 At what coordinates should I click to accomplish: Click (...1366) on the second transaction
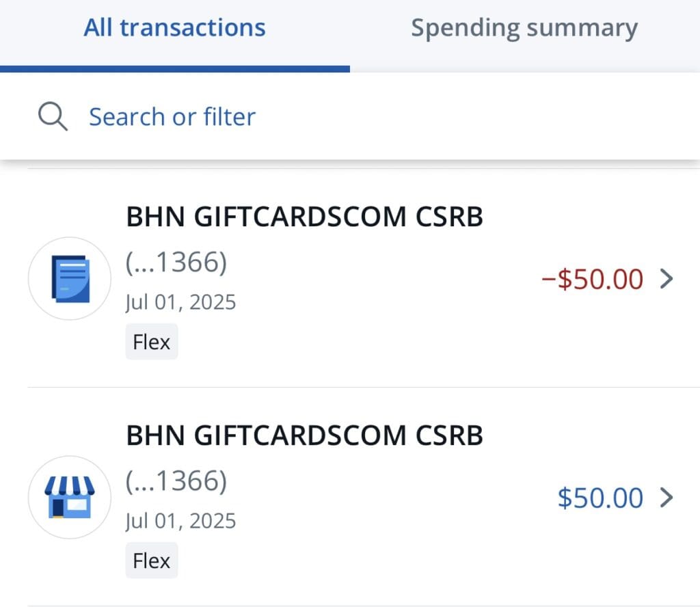(x=176, y=481)
